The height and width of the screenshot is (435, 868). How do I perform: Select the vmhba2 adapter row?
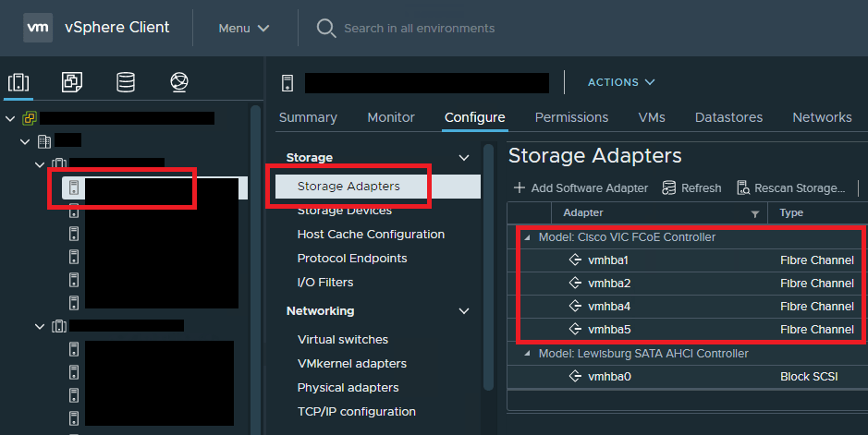(687, 284)
